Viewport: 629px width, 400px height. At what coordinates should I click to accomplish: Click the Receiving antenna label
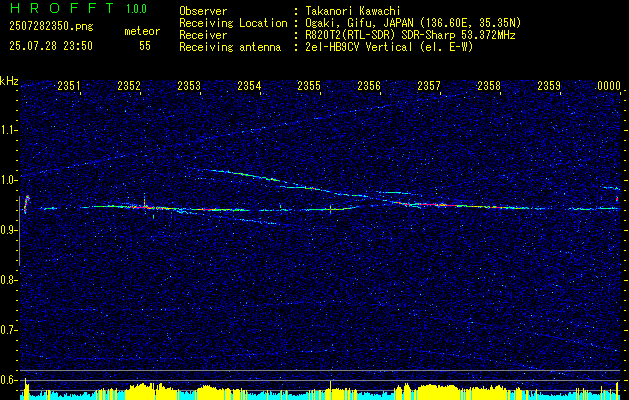230,47
